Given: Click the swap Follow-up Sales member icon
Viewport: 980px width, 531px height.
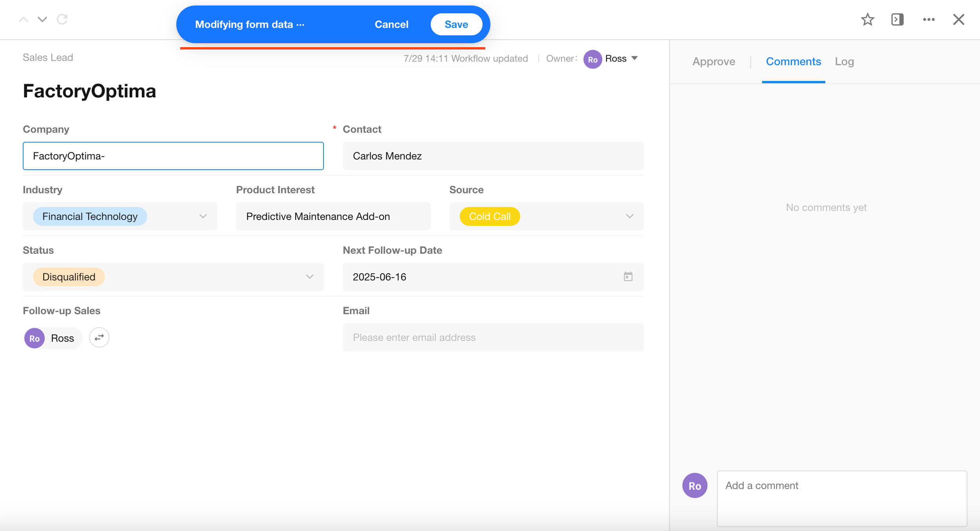Looking at the screenshot, I should click(x=99, y=337).
